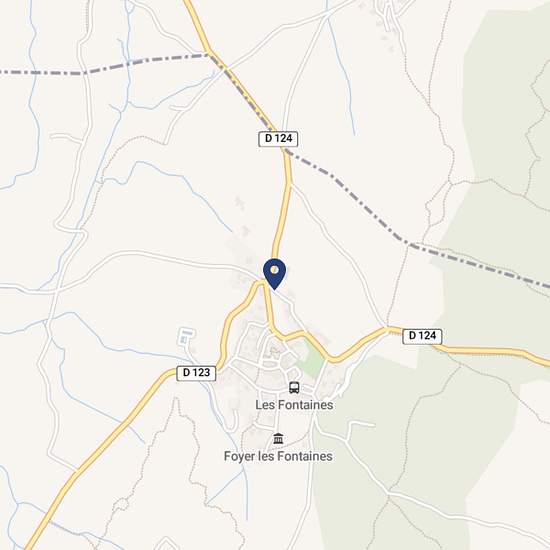Click the white road junction left of eastern D 124 shield
The height and width of the screenshot is (550, 550).
click(x=387, y=328)
